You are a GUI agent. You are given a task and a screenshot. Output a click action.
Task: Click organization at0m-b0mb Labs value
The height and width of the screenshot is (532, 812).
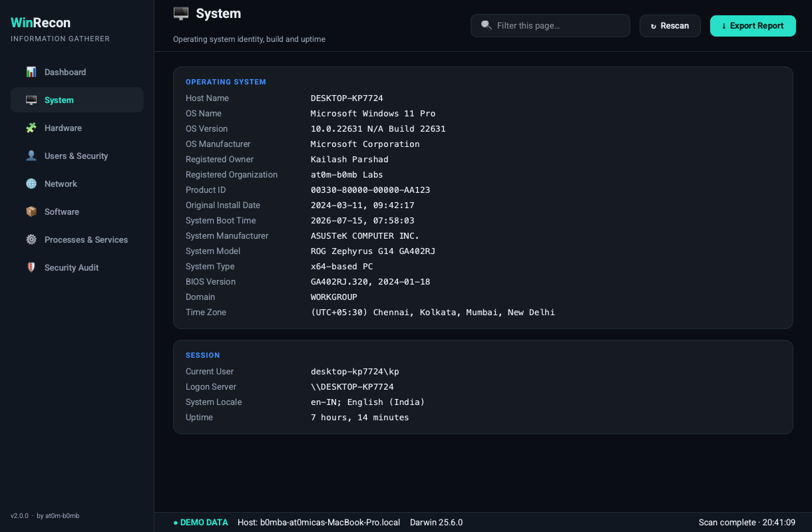tap(347, 175)
